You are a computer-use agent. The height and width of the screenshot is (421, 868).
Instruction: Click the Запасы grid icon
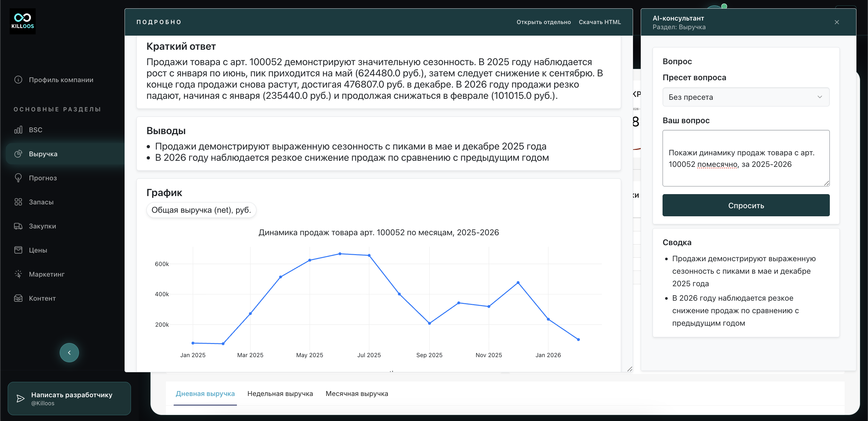[18, 202]
